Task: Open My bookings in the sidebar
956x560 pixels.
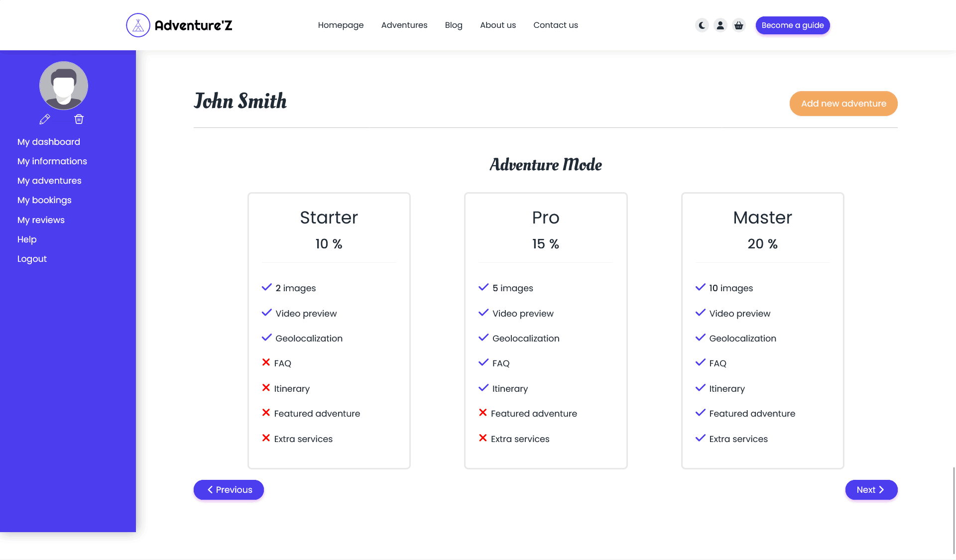Action: click(44, 200)
